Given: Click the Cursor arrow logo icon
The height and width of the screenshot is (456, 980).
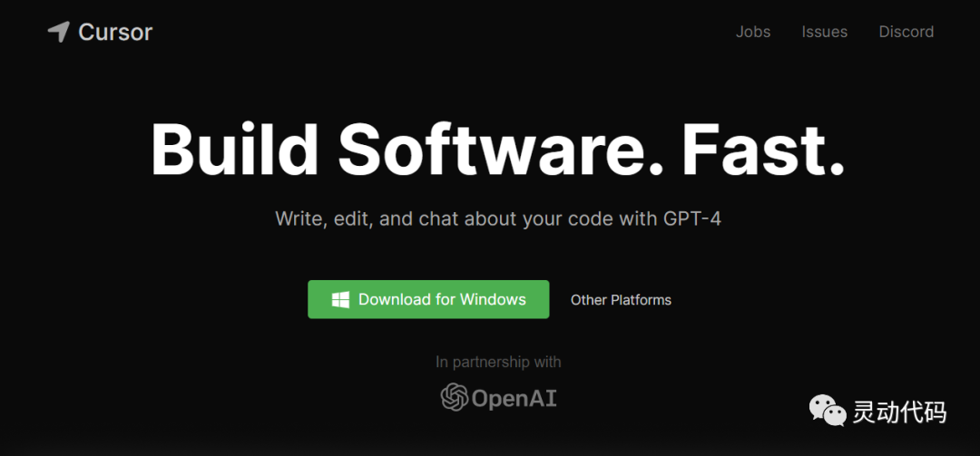Looking at the screenshot, I should (59, 32).
